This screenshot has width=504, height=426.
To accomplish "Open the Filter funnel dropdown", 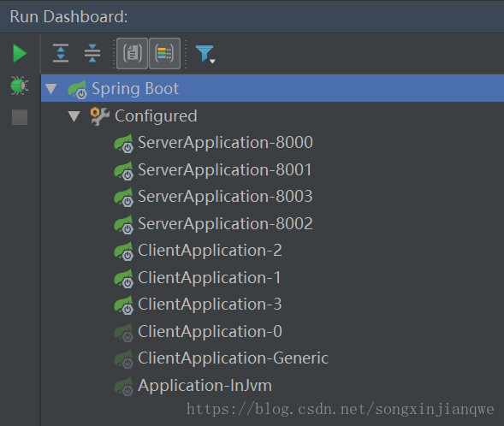I will point(205,54).
